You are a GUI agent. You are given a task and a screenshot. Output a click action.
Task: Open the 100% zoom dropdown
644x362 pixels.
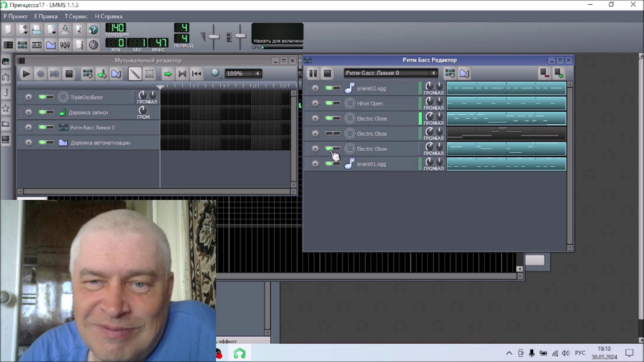[257, 74]
